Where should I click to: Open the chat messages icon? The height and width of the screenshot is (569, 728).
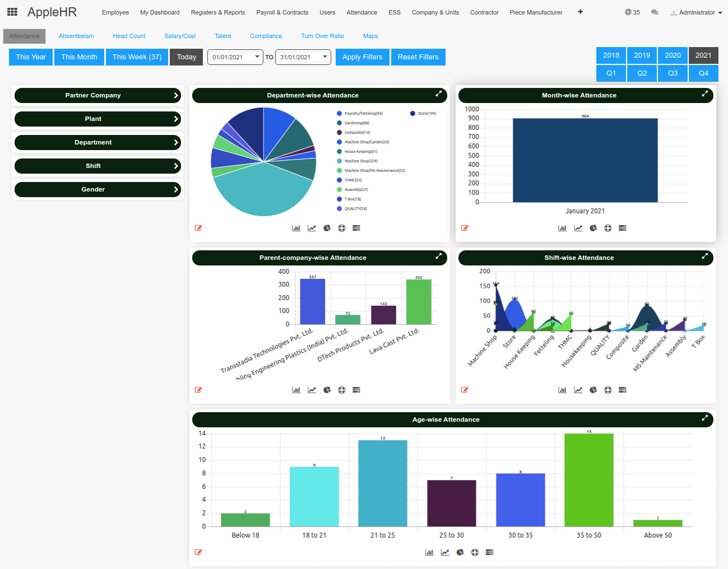coord(655,12)
